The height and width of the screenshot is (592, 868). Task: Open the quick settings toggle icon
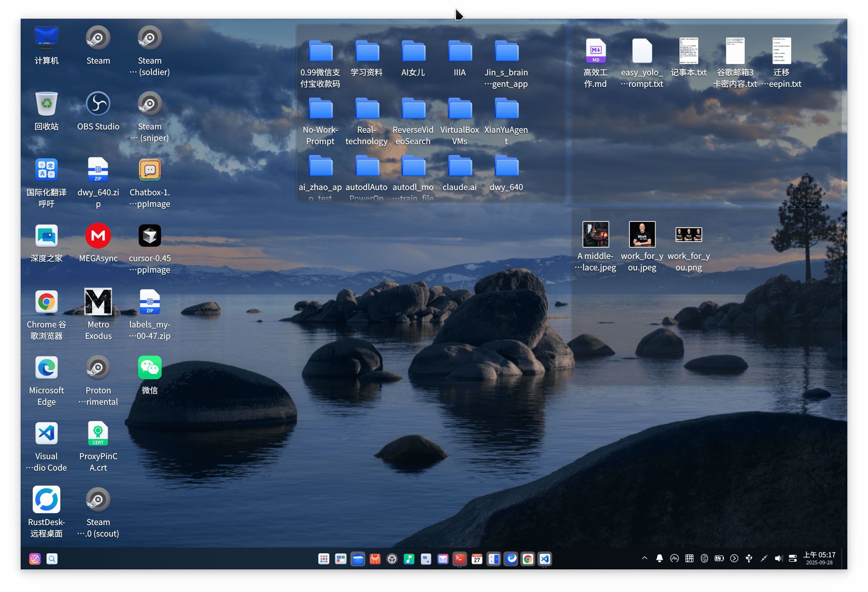click(x=793, y=559)
